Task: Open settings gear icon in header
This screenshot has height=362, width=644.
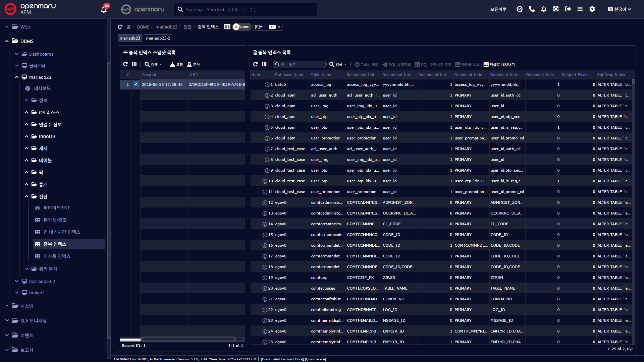Action: point(592,9)
